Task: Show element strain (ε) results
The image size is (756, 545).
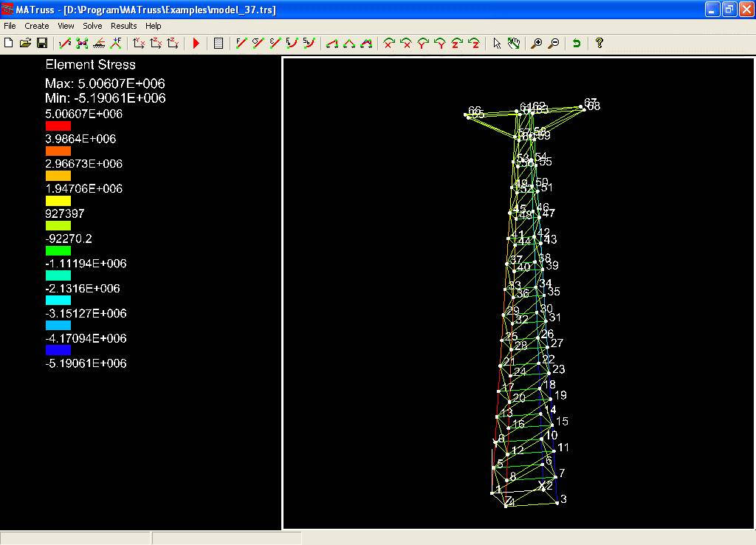Action: click(275, 44)
